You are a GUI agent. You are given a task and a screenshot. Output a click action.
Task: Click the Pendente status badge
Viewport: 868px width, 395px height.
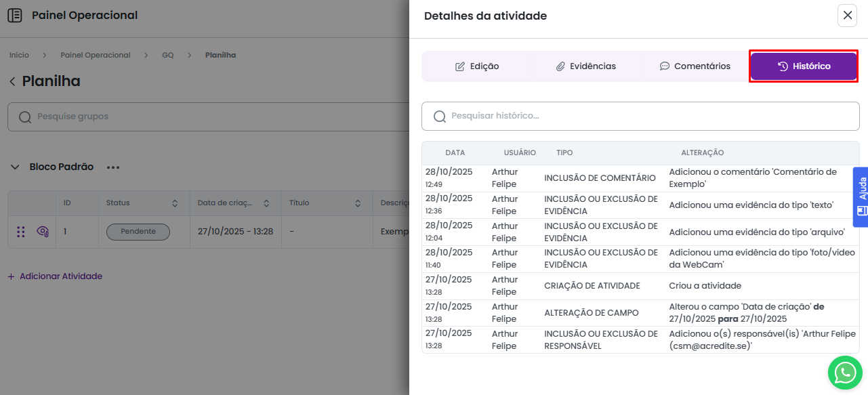point(138,232)
